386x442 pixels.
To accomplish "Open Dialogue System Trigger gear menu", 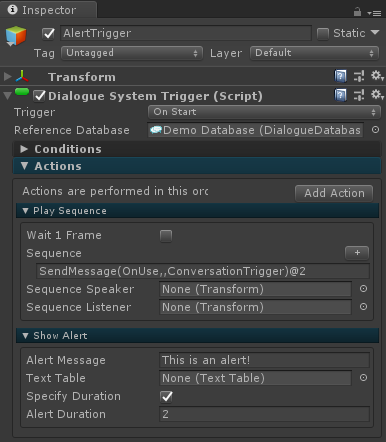I will pyautogui.click(x=377, y=95).
